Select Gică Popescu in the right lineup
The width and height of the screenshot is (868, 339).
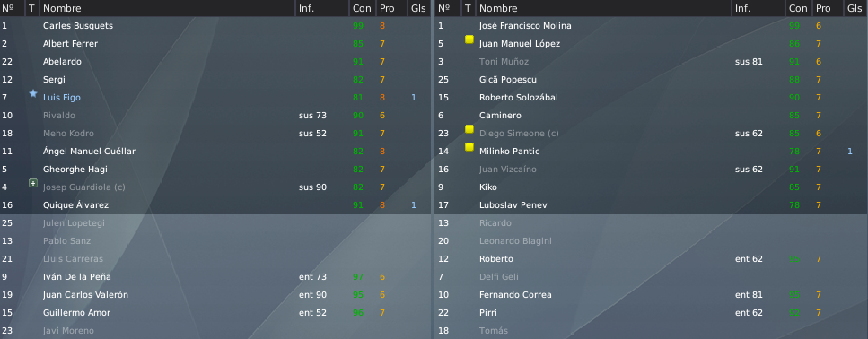click(508, 80)
